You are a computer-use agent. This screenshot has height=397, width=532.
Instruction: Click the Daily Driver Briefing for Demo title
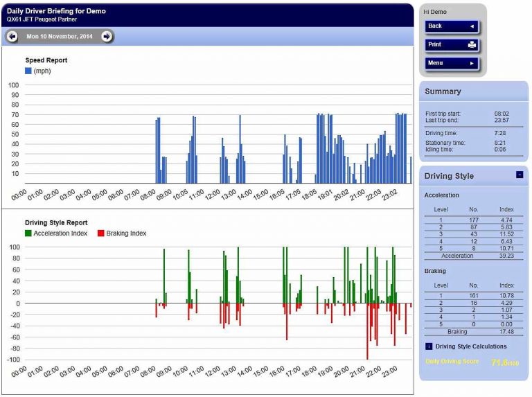[x=56, y=11]
